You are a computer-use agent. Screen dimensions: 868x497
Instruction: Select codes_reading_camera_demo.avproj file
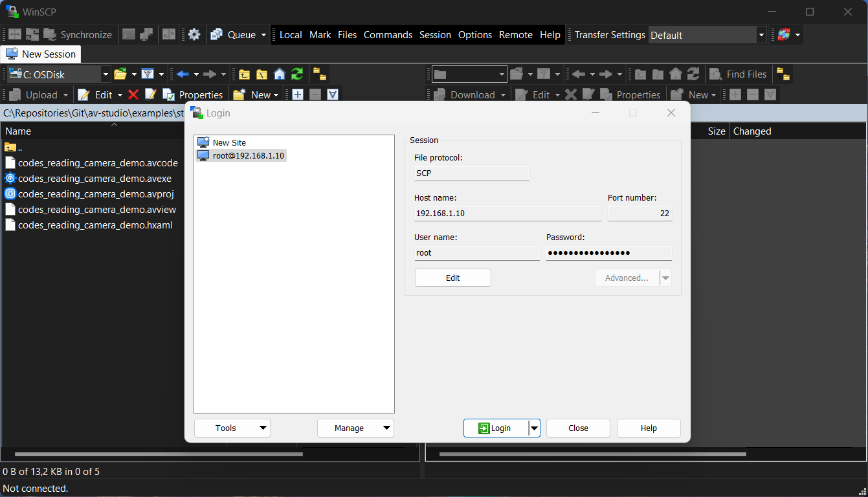[x=96, y=194]
